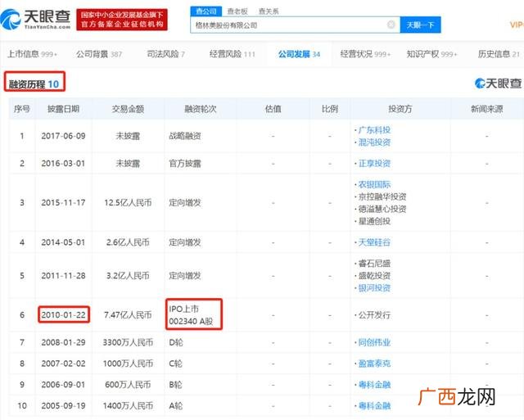
Task: Open investor link 农银国际
Action: (x=374, y=184)
